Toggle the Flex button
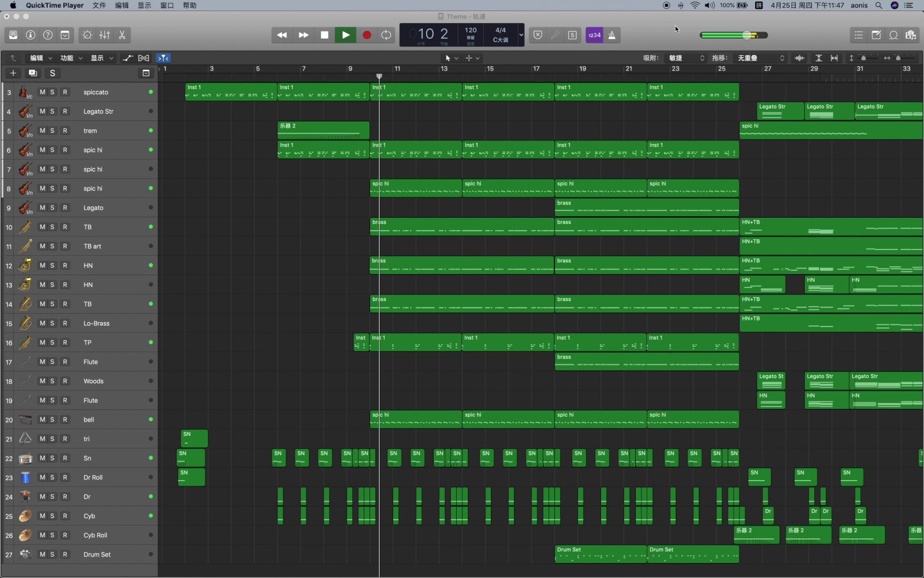This screenshot has height=578, width=924. click(x=144, y=58)
